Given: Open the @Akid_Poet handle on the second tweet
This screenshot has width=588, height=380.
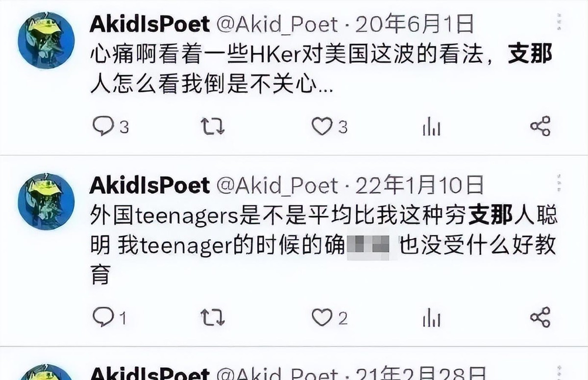Looking at the screenshot, I should click(277, 185).
